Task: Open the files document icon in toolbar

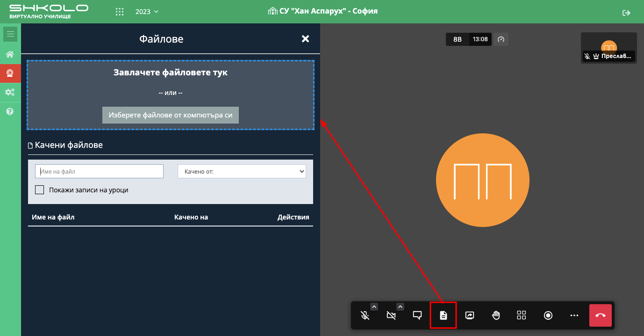Action: tap(444, 315)
